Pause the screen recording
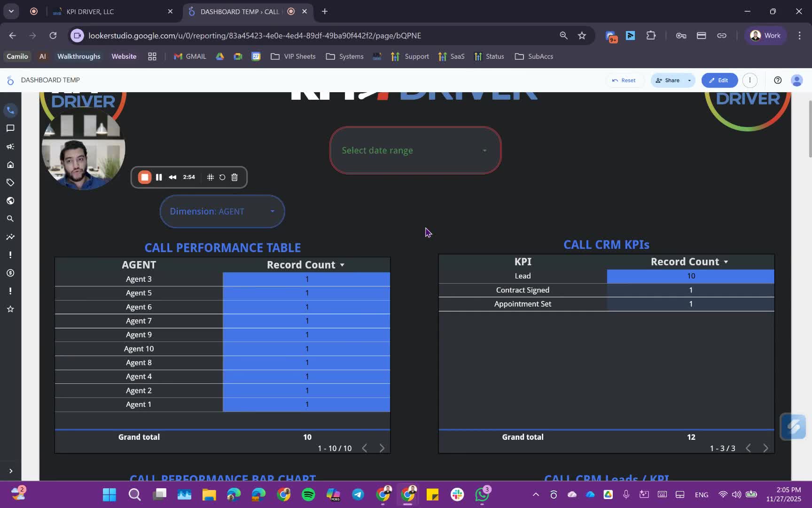 pos(159,177)
